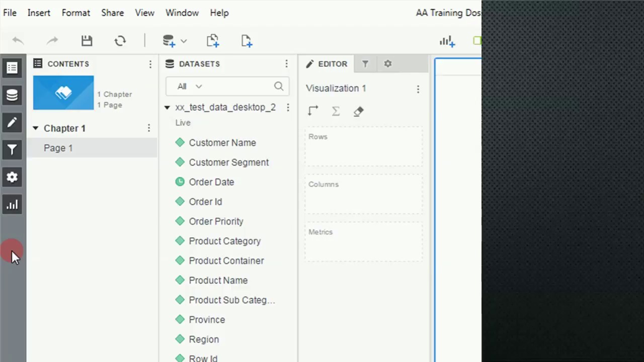Screen dimensions: 644x362
Task: Open the View menu
Action: [144, 13]
